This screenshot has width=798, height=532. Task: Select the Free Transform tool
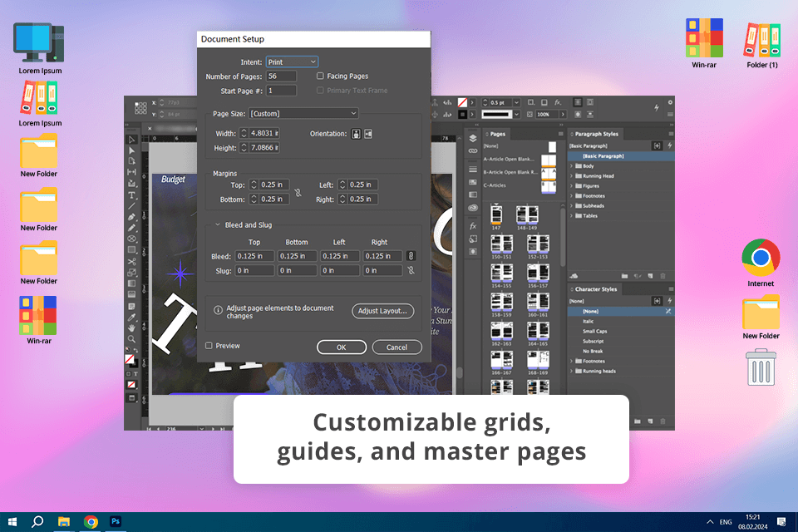pos(132,273)
